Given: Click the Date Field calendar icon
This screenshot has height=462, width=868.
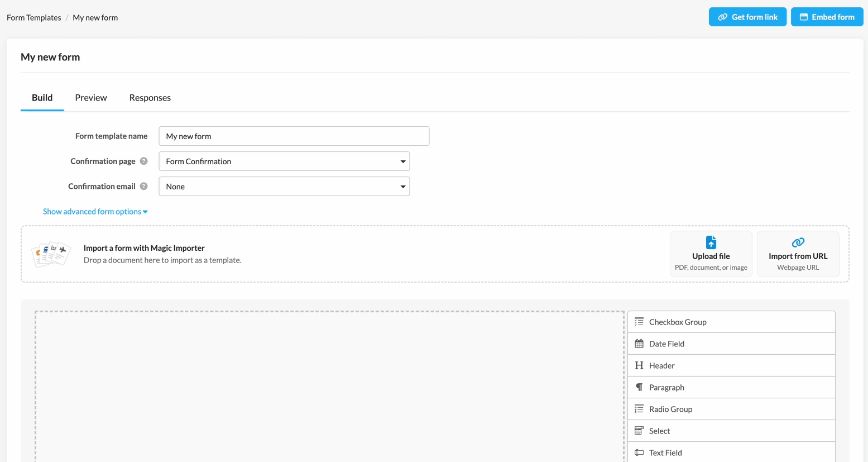Looking at the screenshot, I should (639, 344).
